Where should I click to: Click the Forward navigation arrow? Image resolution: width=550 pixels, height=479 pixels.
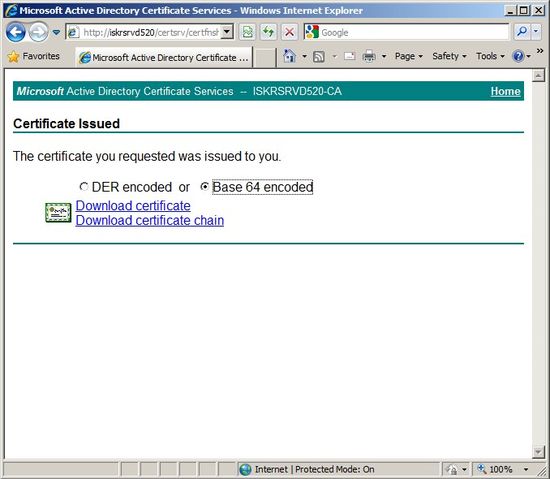click(x=38, y=32)
